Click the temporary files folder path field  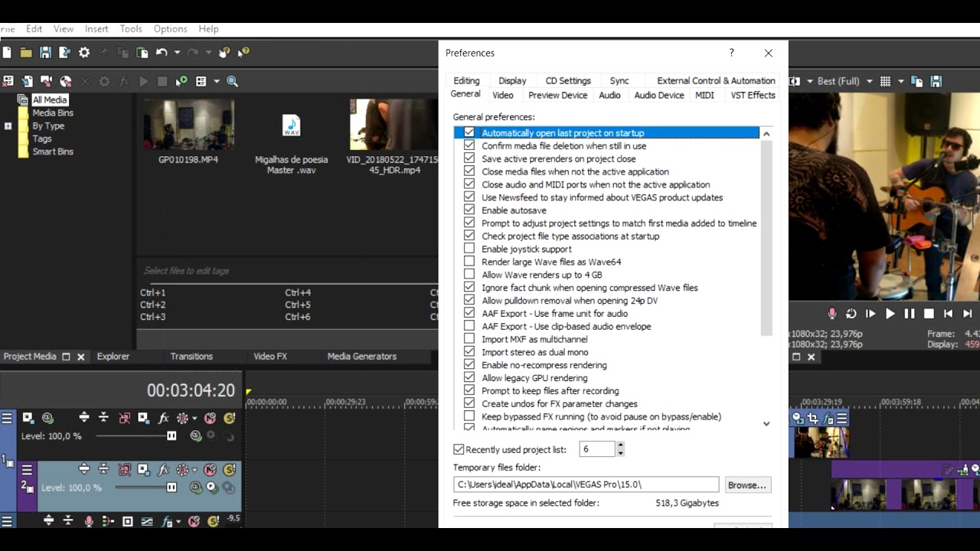586,484
